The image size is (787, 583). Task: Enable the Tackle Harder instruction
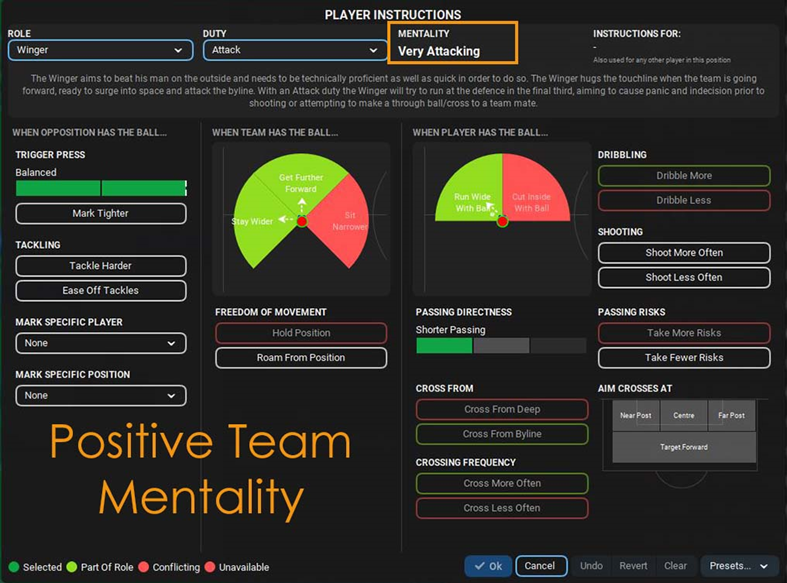pos(100,266)
